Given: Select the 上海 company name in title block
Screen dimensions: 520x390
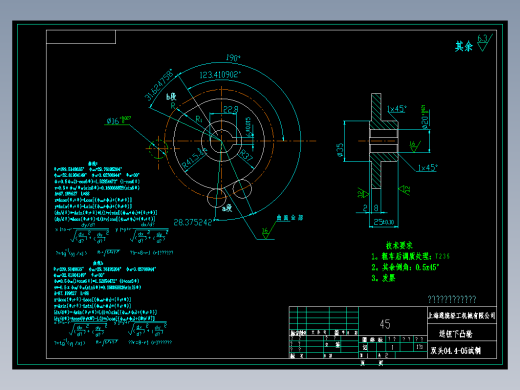Looking at the screenshot, I should [462, 315].
